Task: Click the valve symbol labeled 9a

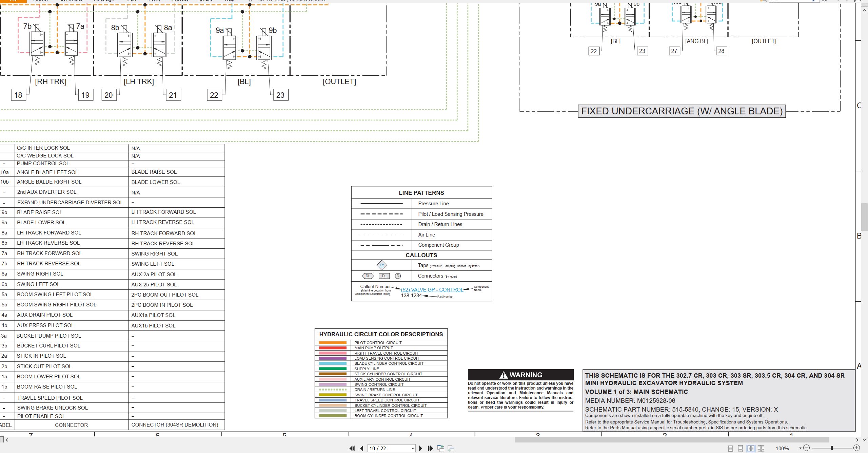Action: [230, 48]
